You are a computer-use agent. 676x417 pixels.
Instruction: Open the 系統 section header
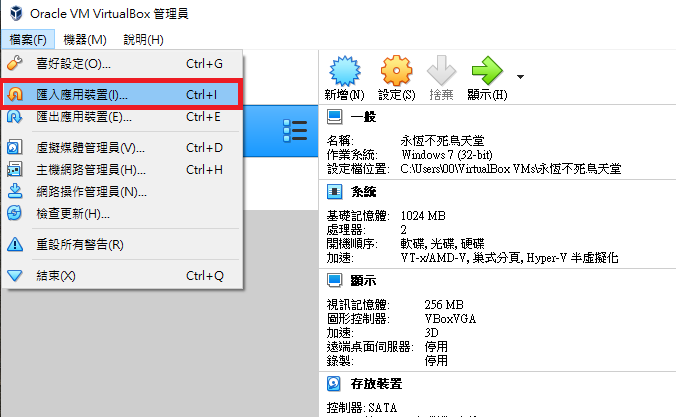click(x=363, y=192)
